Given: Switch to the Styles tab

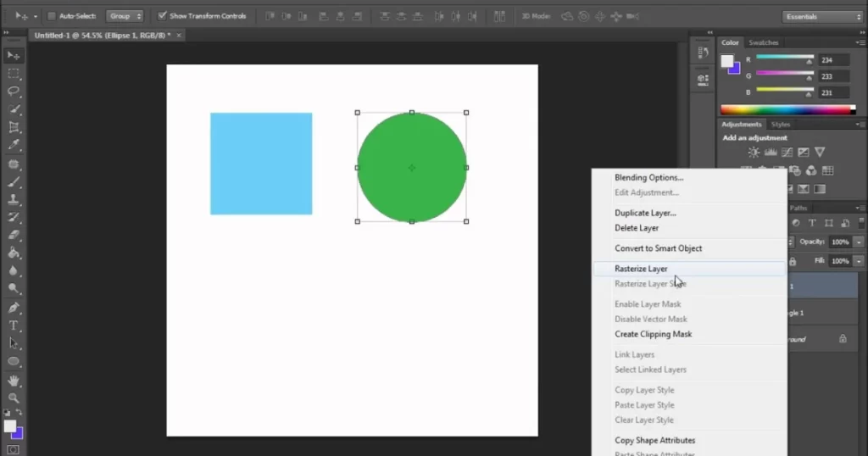Looking at the screenshot, I should (781, 125).
